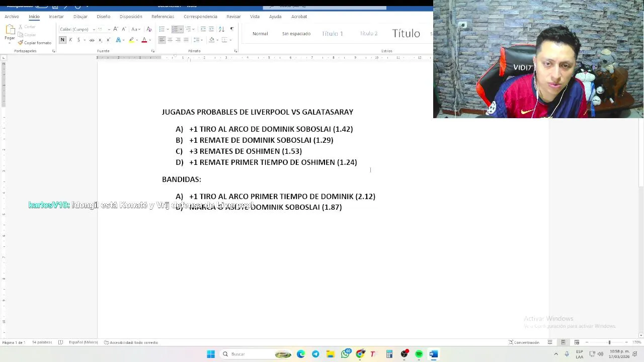Click the Pegar paste icon
The width and height of the screenshot is (644, 362).
coord(10,29)
